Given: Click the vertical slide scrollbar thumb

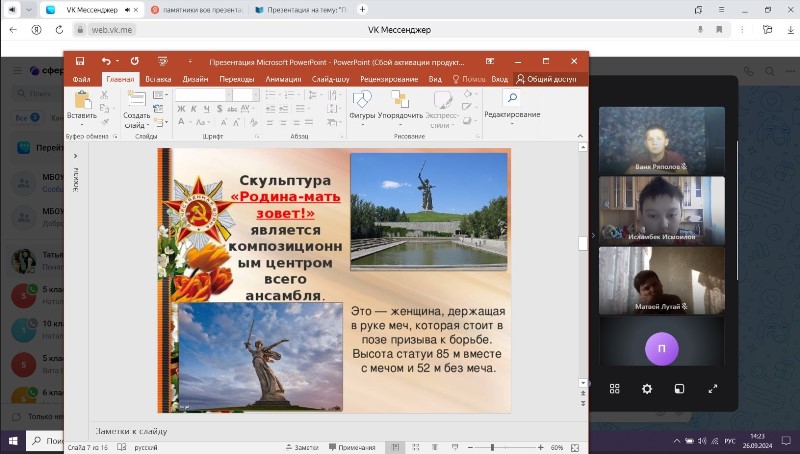Looking at the screenshot, I should (583, 243).
